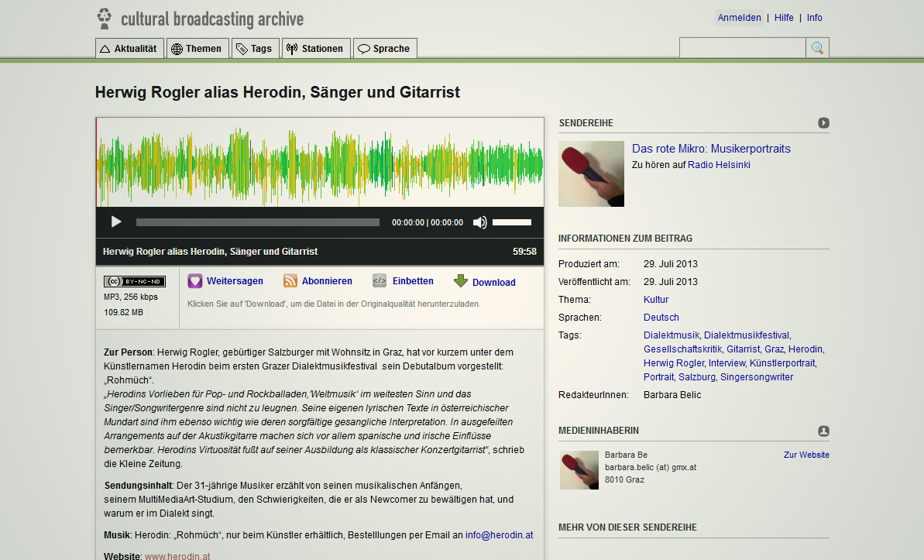Open the Herwig Rogler tag
The width and height of the screenshot is (924, 560).
click(674, 363)
